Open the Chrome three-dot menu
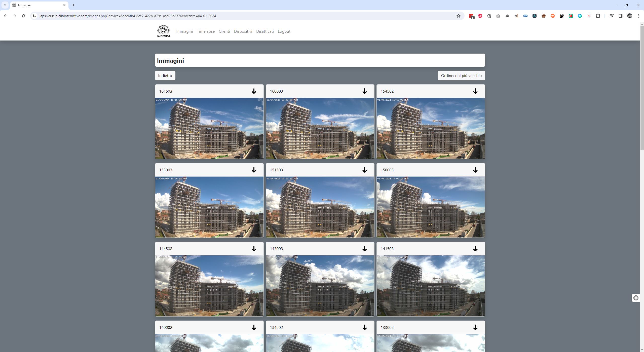The width and height of the screenshot is (644, 352). [x=638, y=16]
